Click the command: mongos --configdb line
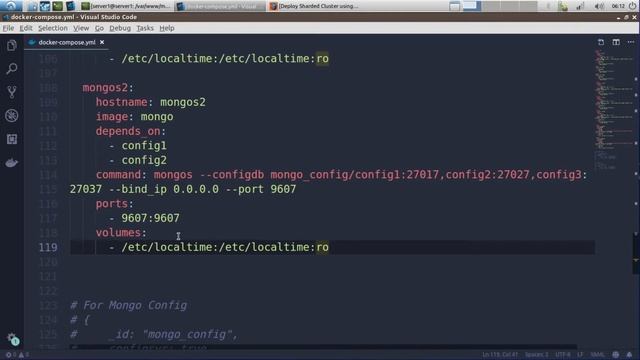 tap(341, 175)
